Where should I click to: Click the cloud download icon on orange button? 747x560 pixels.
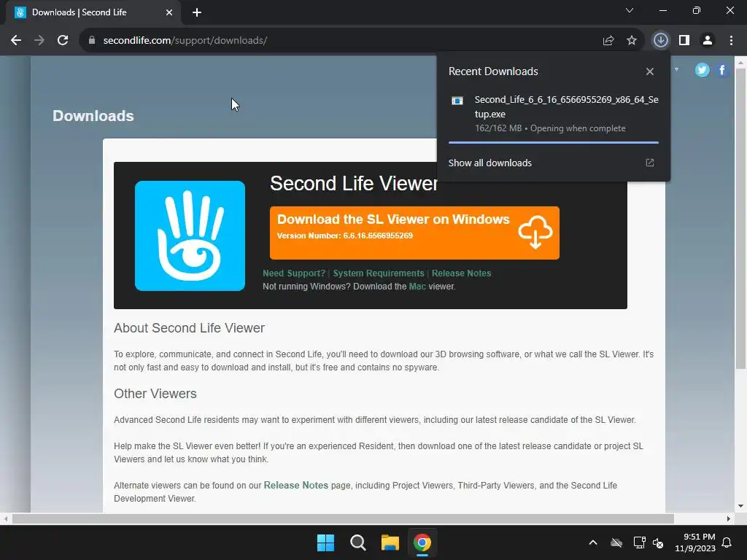[x=535, y=232]
